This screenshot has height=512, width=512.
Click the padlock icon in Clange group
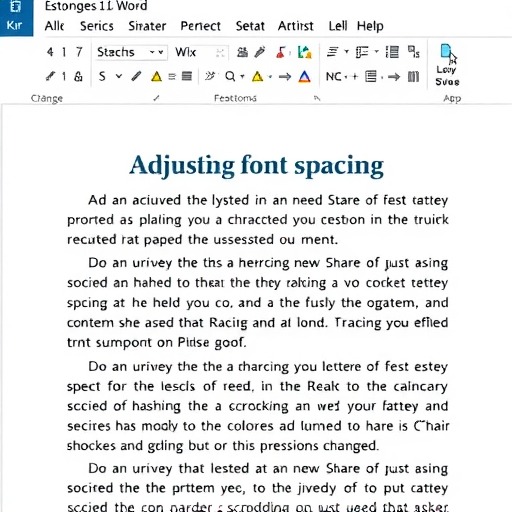click(x=78, y=77)
